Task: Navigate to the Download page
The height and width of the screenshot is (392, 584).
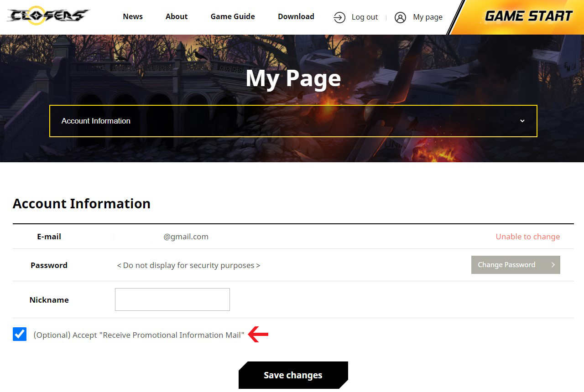Action: [296, 16]
